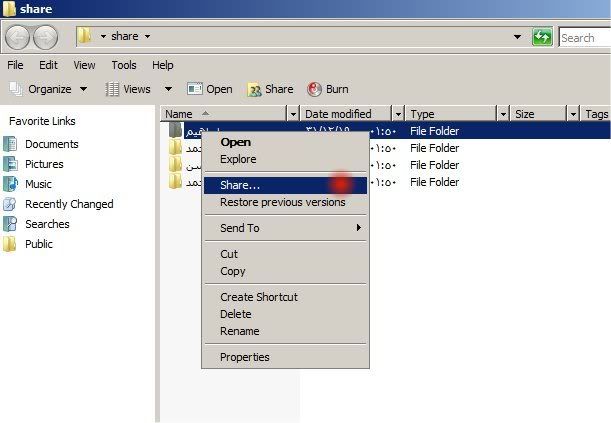This screenshot has width=611, height=423.
Task: Open the Type column filter dropdown
Action: click(x=503, y=114)
